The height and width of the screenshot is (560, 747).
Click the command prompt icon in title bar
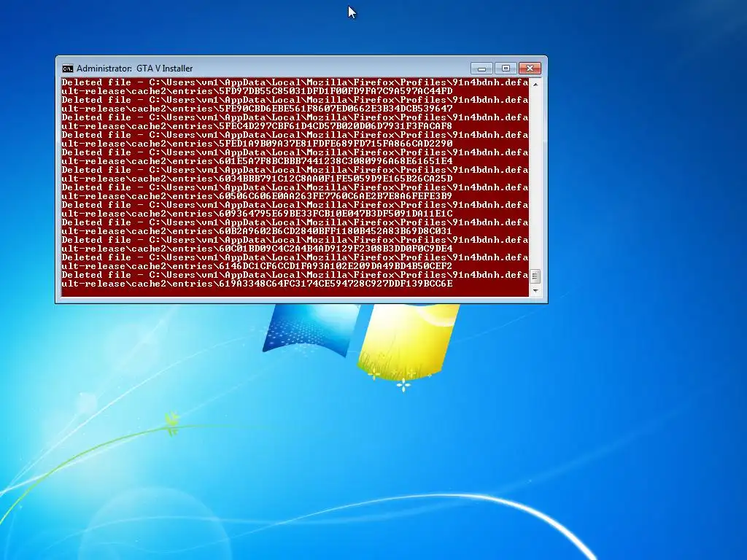68,69
